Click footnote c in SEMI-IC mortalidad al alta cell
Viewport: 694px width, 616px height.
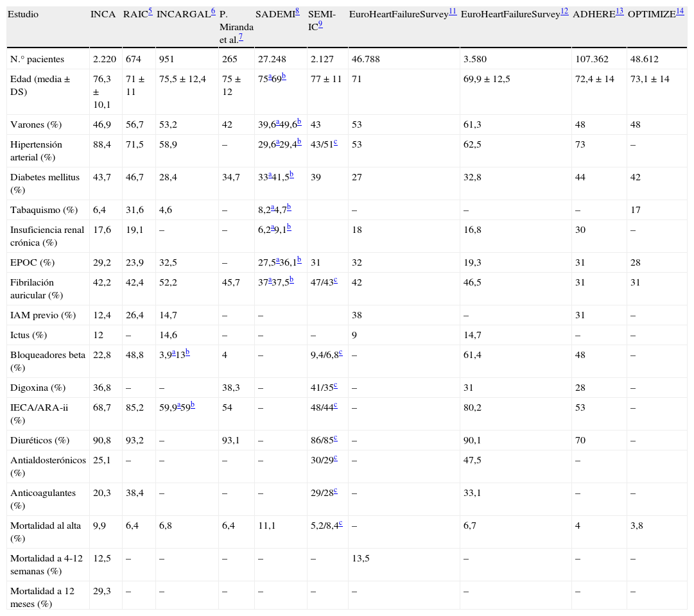tap(340, 524)
